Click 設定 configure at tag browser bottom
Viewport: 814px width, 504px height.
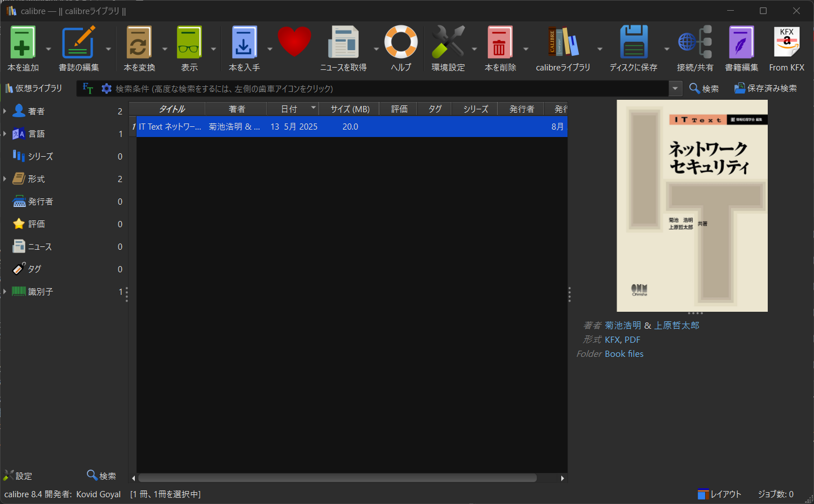coord(17,476)
